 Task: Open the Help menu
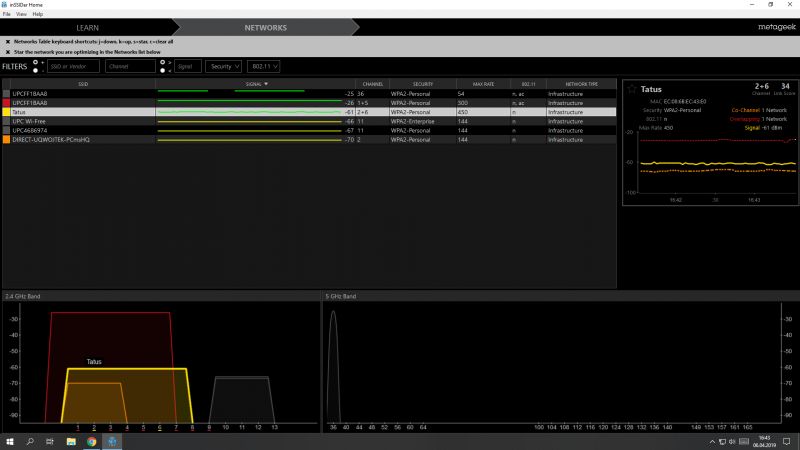[38, 14]
